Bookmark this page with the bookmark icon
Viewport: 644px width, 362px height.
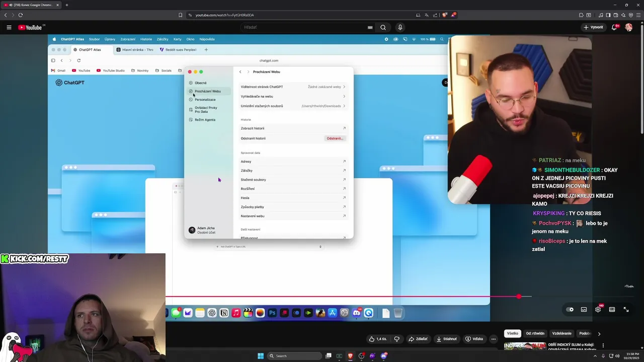pos(180,15)
